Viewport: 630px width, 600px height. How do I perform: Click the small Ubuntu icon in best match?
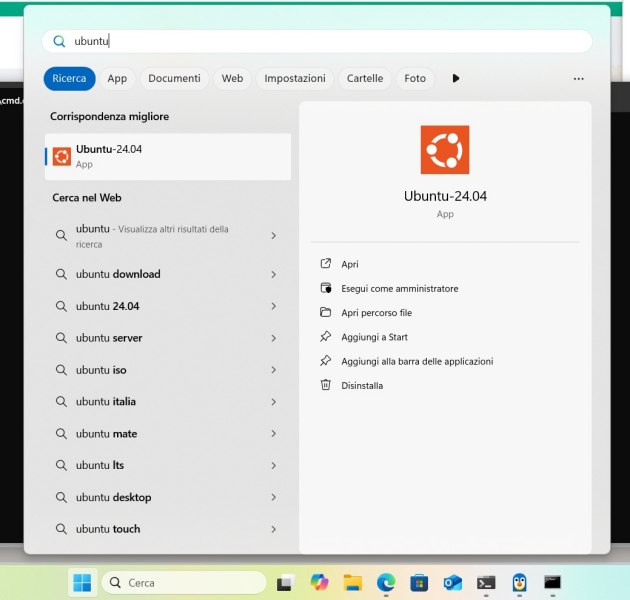tap(62, 156)
